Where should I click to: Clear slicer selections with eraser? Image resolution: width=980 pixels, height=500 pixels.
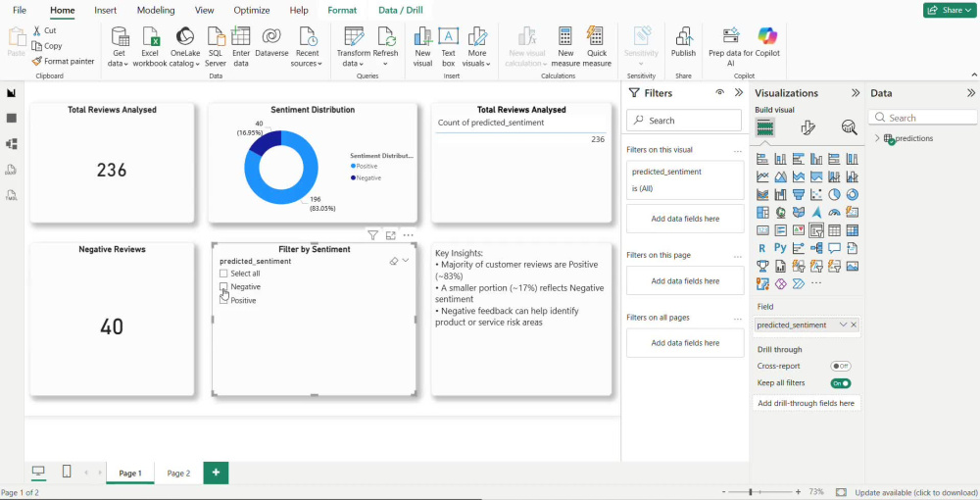click(x=393, y=261)
